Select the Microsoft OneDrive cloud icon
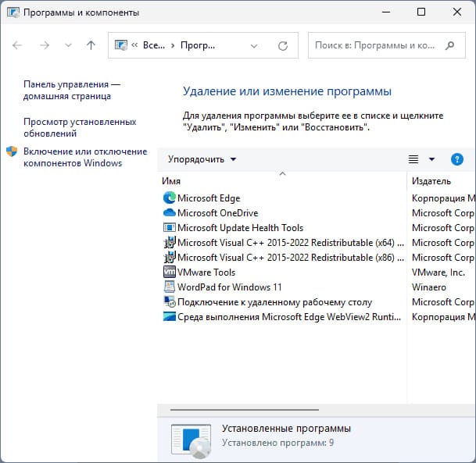The image size is (476, 463). 169,212
